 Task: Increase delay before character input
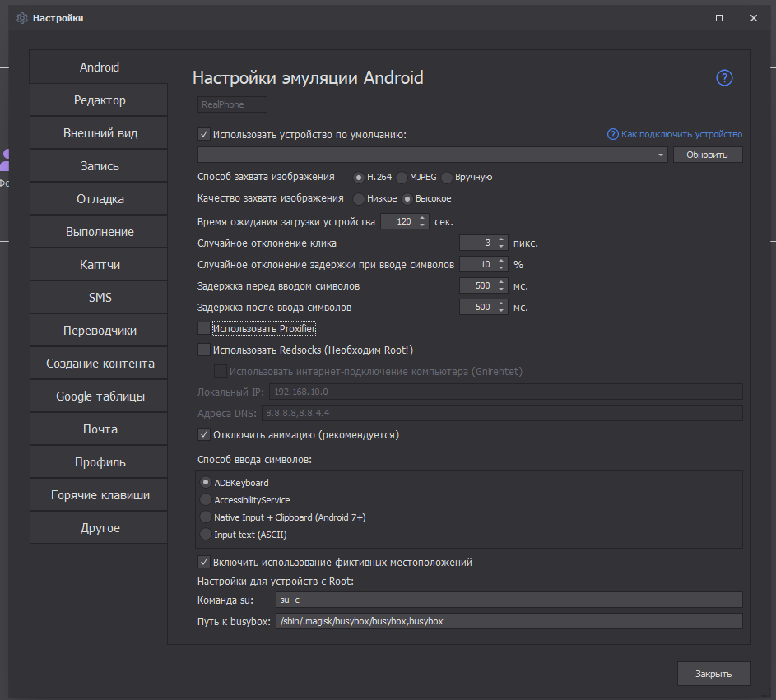tap(501, 281)
